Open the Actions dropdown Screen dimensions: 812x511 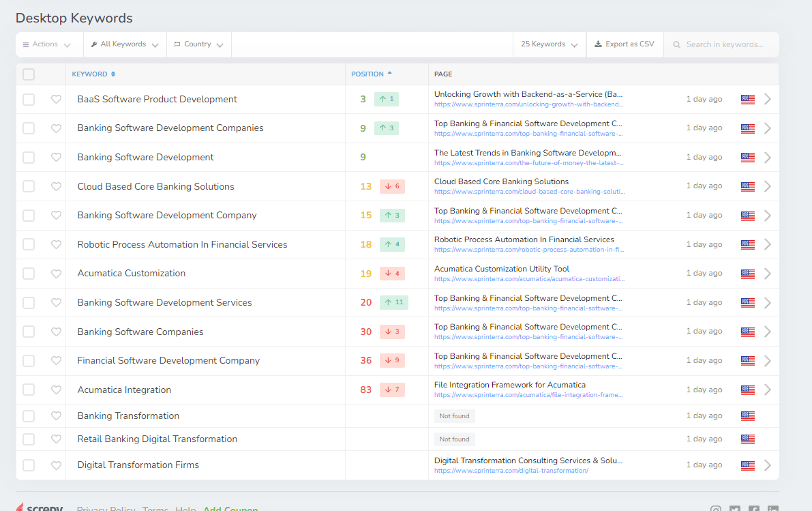click(49, 44)
